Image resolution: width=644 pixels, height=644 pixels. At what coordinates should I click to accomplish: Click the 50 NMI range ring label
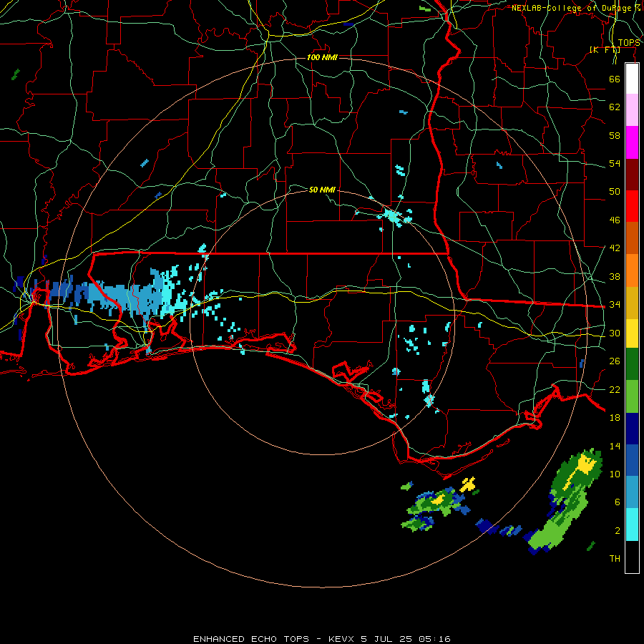pyautogui.click(x=322, y=190)
